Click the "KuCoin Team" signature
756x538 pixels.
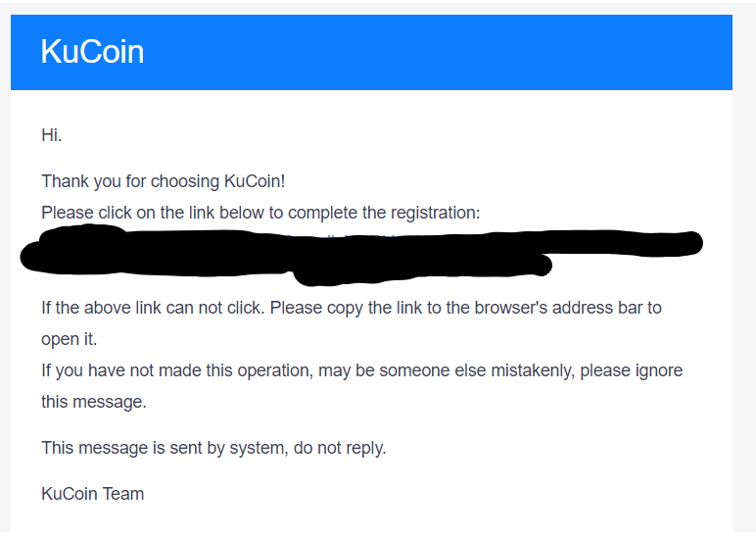(92, 494)
